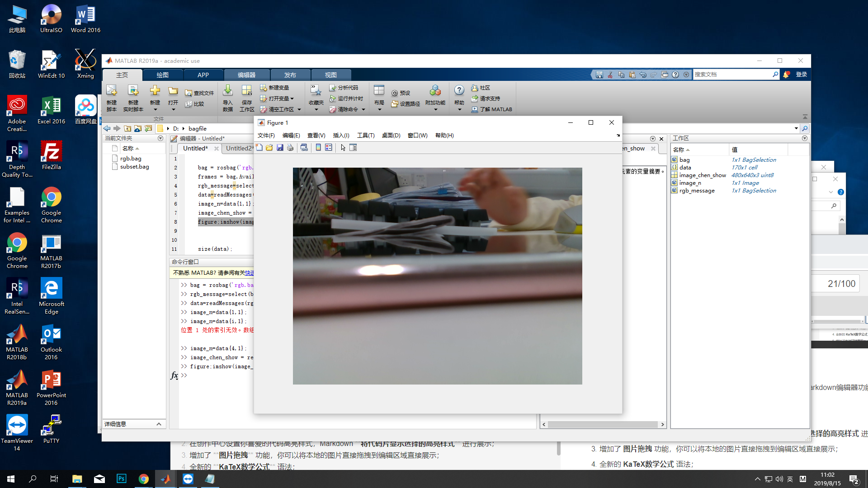The height and width of the screenshot is (488, 868).
Task: Toggle the Edit Plot arrow tool
Action: (x=343, y=148)
